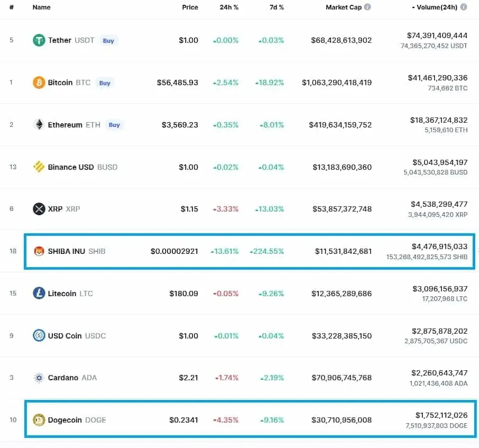
Task: Sort table by Price column header
Action: (190, 7)
